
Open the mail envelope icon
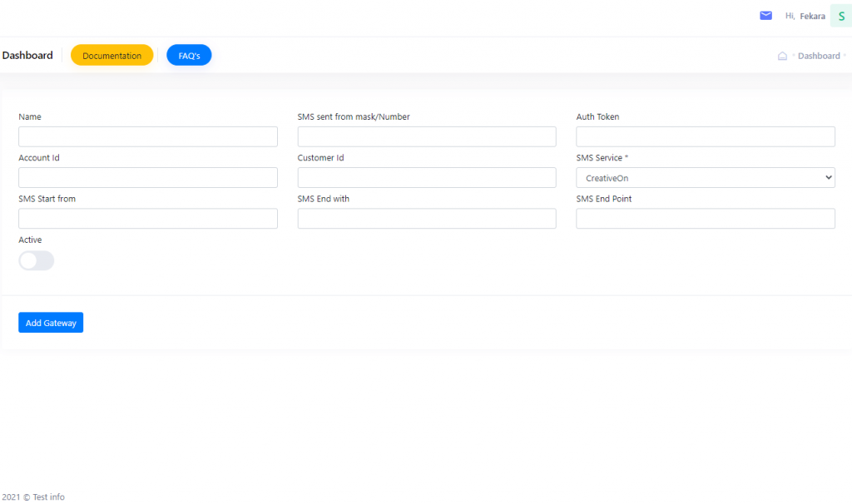[x=765, y=16]
